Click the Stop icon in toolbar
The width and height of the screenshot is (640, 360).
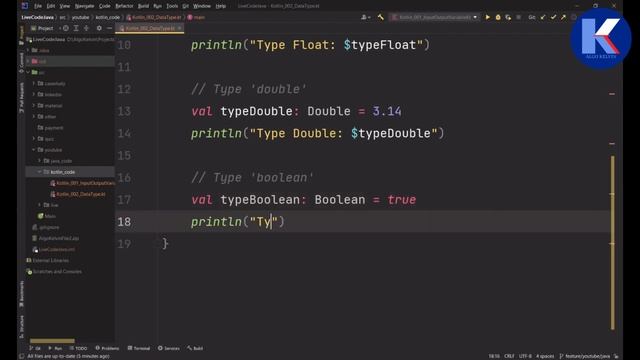[x=518, y=17]
